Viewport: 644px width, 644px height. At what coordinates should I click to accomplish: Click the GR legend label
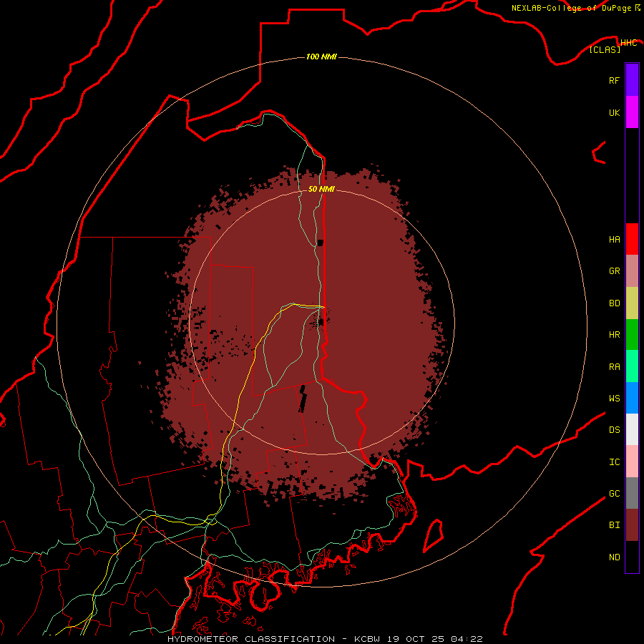[614, 271]
